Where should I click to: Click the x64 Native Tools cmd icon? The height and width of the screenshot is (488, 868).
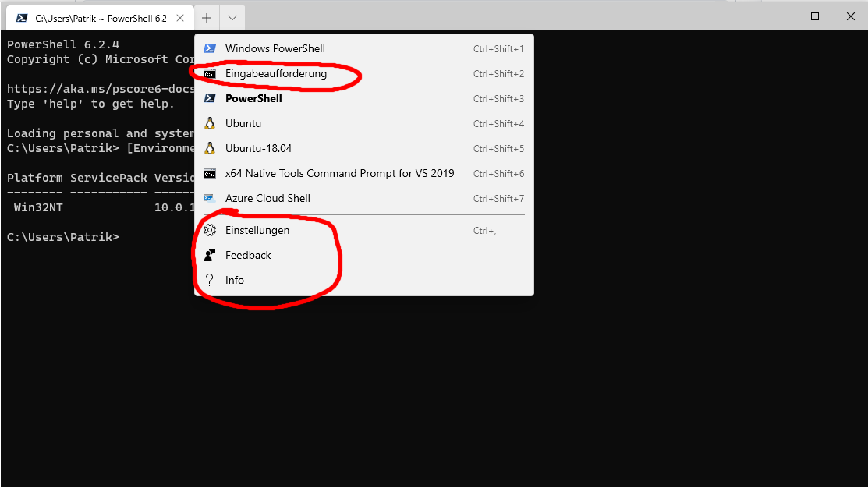210,173
